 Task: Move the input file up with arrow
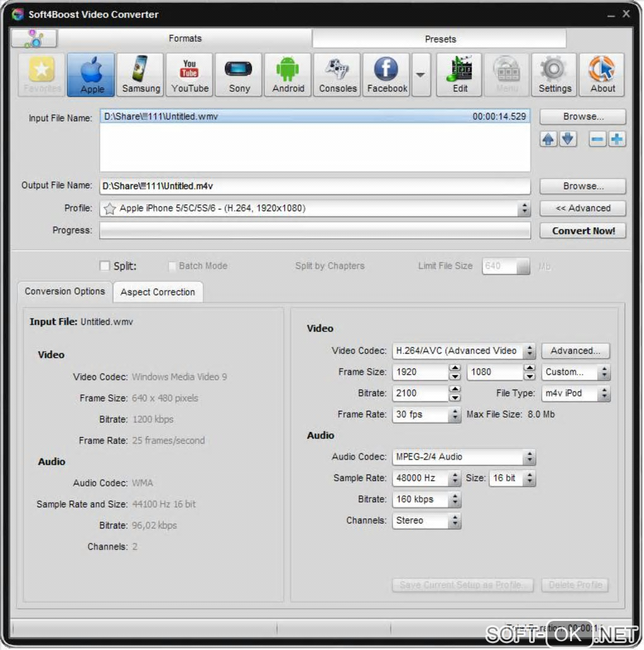pyautogui.click(x=548, y=139)
